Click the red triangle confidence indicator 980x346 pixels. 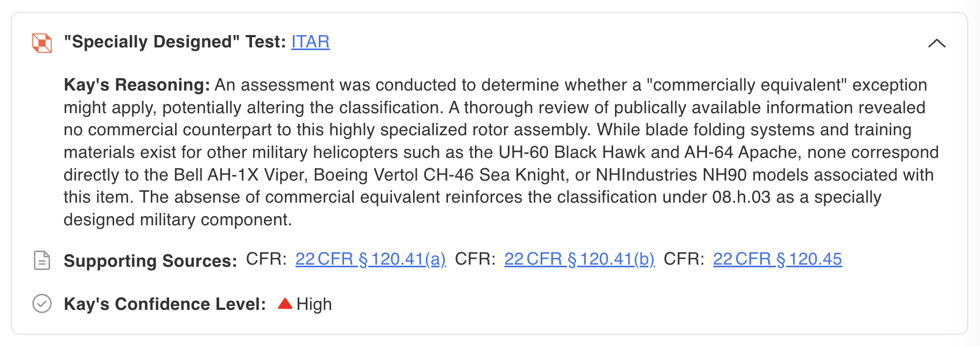285,303
